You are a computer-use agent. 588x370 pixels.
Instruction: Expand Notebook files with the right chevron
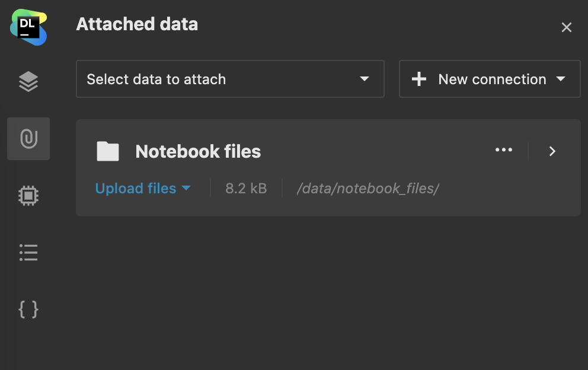[552, 151]
